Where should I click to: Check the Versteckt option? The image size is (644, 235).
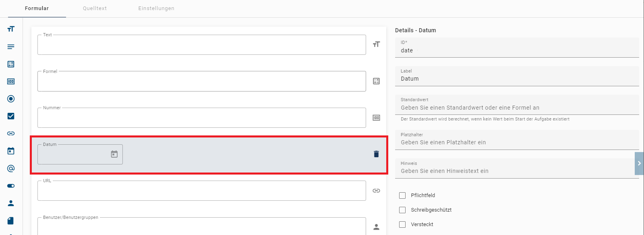[402, 225]
